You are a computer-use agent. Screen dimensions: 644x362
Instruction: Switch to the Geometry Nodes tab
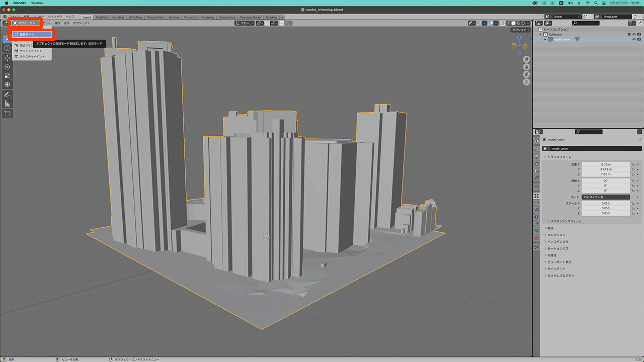click(x=250, y=17)
